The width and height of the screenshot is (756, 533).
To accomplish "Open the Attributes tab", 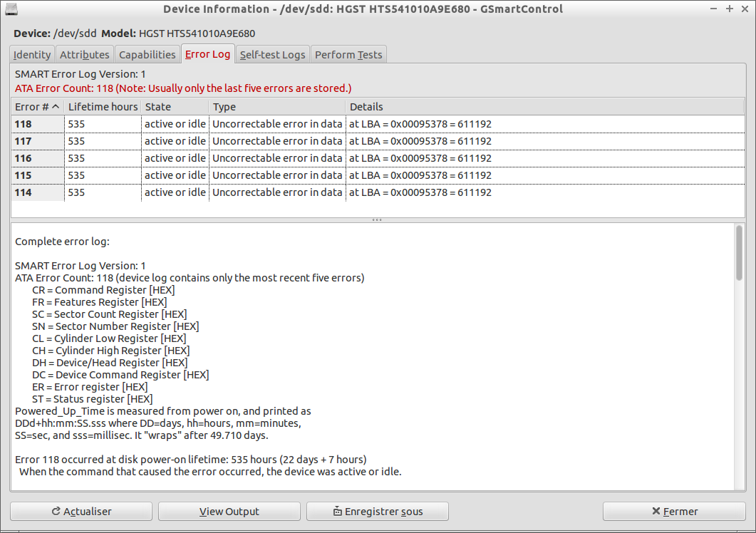I will pos(84,54).
